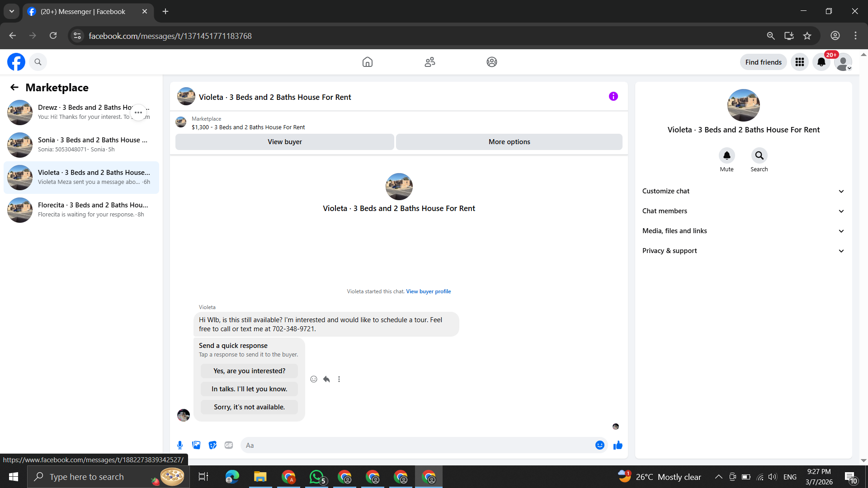Open Task View on the taskbar
868x488 pixels.
point(203,477)
